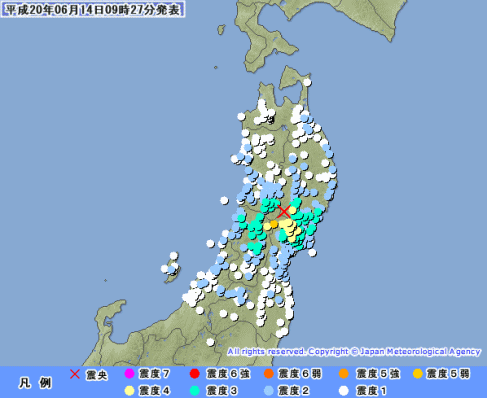Click the pale yellow 震度4 legend circle
The image size is (487, 398).
pyautogui.click(x=129, y=391)
